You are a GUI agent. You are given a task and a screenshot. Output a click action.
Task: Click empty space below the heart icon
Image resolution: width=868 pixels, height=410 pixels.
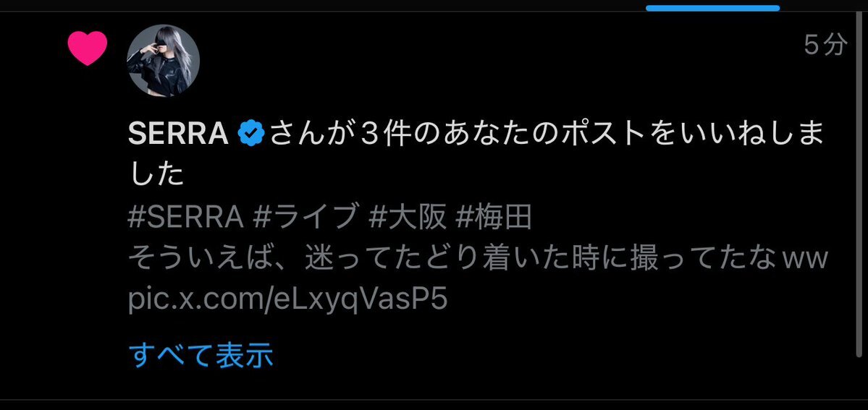(x=88, y=221)
